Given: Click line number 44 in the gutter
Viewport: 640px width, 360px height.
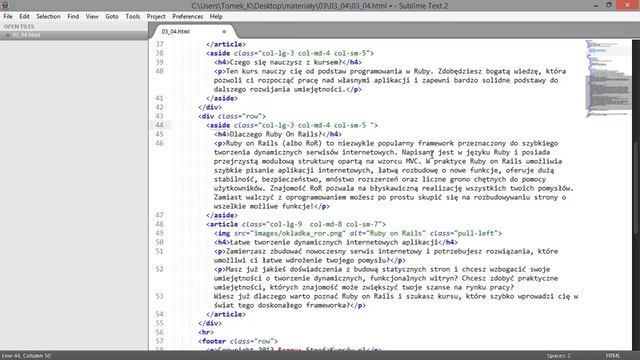Looking at the screenshot, I should pyautogui.click(x=159, y=125).
